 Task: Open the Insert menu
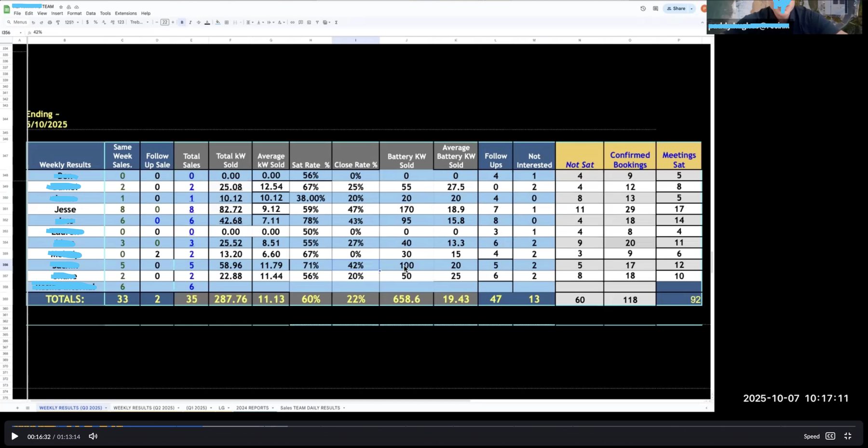tap(57, 14)
